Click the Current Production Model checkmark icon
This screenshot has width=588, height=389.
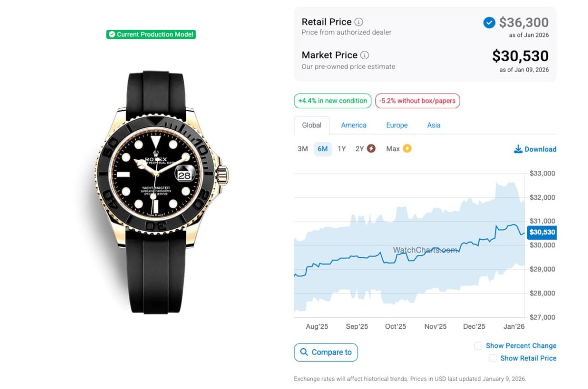[112, 34]
